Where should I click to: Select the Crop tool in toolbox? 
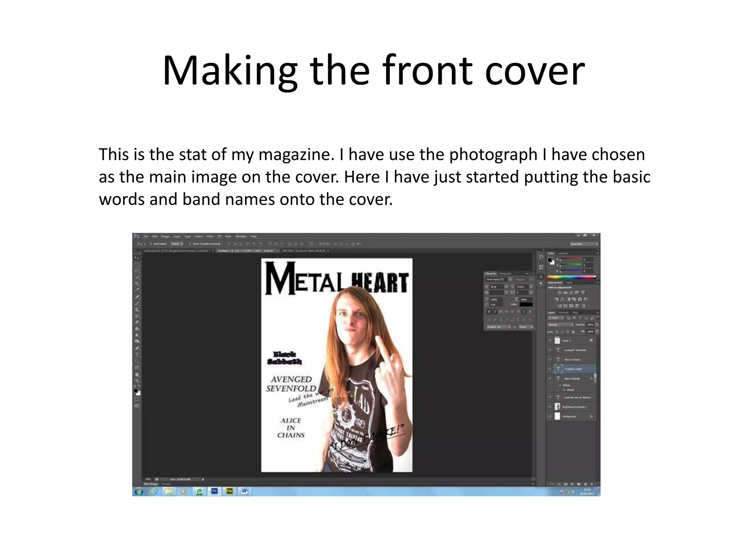(137, 283)
